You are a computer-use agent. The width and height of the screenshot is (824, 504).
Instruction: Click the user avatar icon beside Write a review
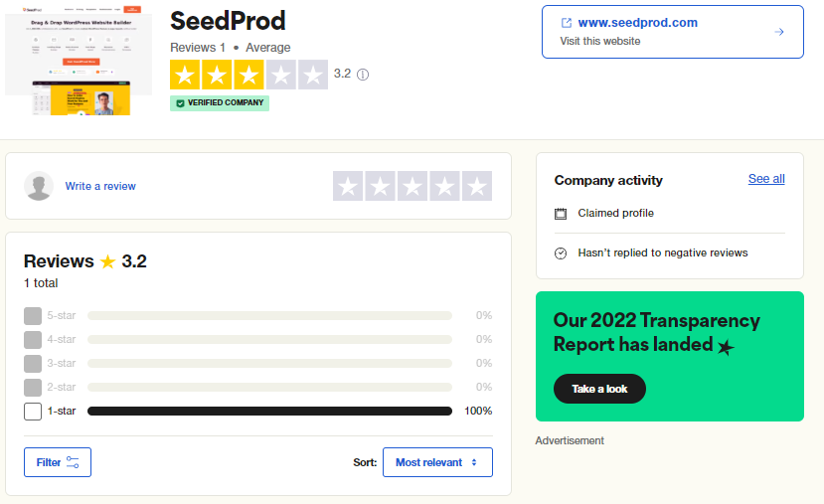[39, 186]
